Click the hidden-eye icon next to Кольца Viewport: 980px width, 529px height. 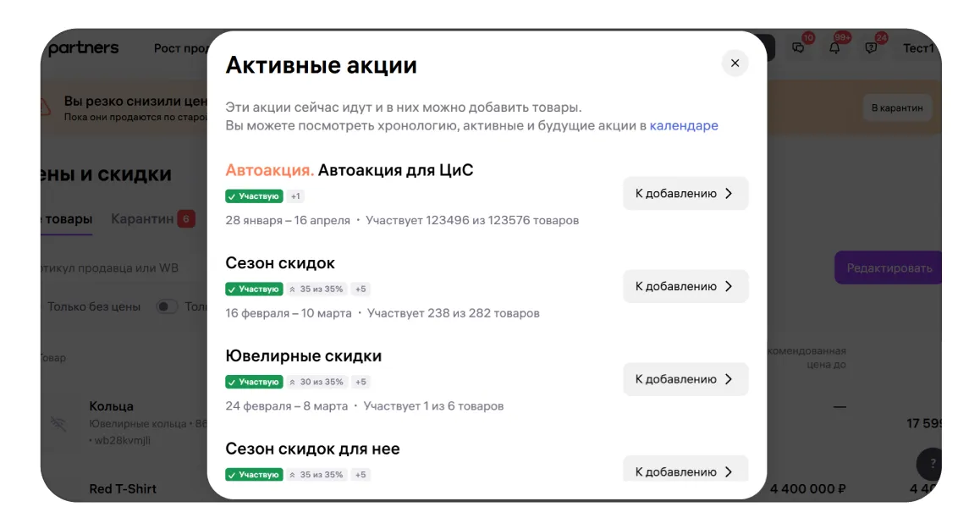(x=58, y=423)
